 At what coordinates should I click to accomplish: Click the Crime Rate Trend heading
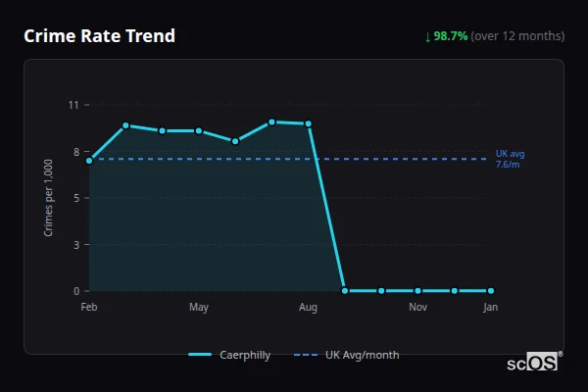(x=99, y=36)
